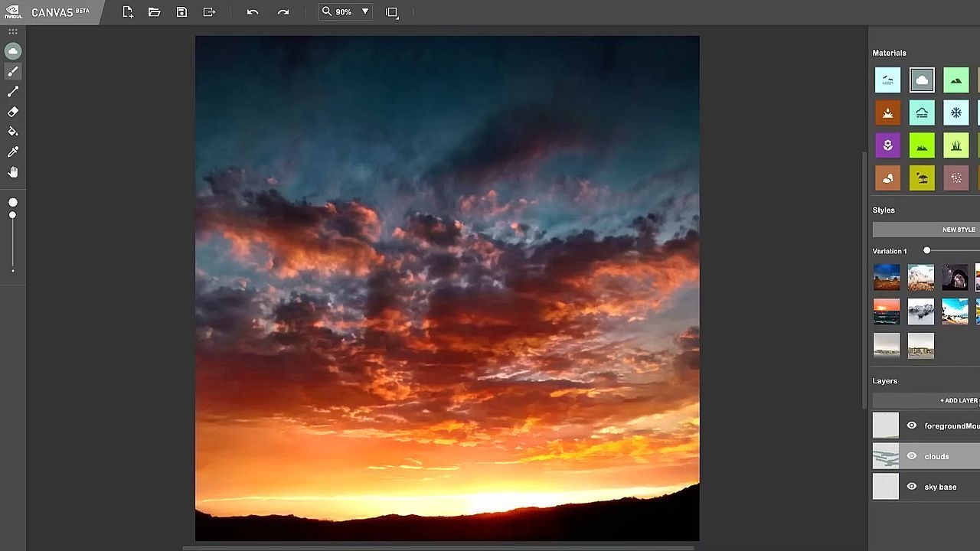This screenshot has height=551, width=980.
Task: Select the Eraser tool
Action: [x=13, y=112]
